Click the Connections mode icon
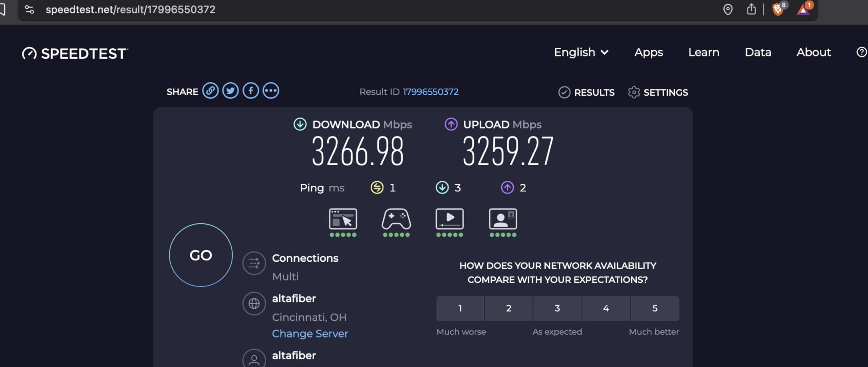Screen dimensions: 868x367 tap(254, 263)
